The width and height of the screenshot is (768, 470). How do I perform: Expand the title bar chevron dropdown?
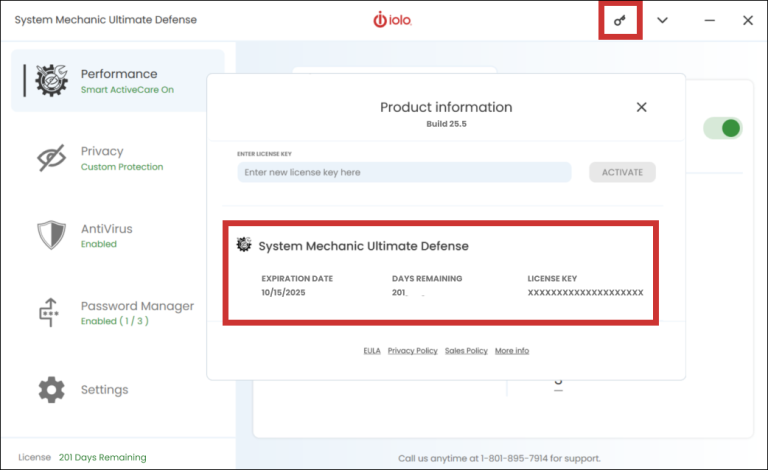click(x=662, y=20)
